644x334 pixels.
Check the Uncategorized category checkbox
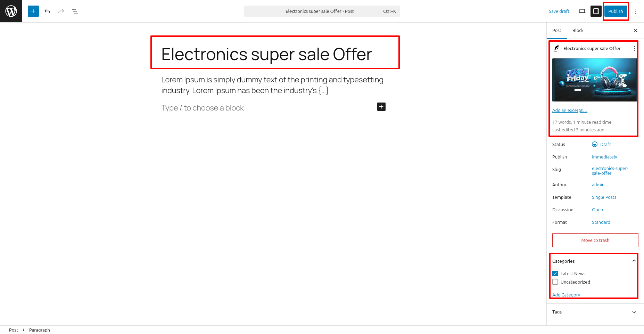pos(555,282)
